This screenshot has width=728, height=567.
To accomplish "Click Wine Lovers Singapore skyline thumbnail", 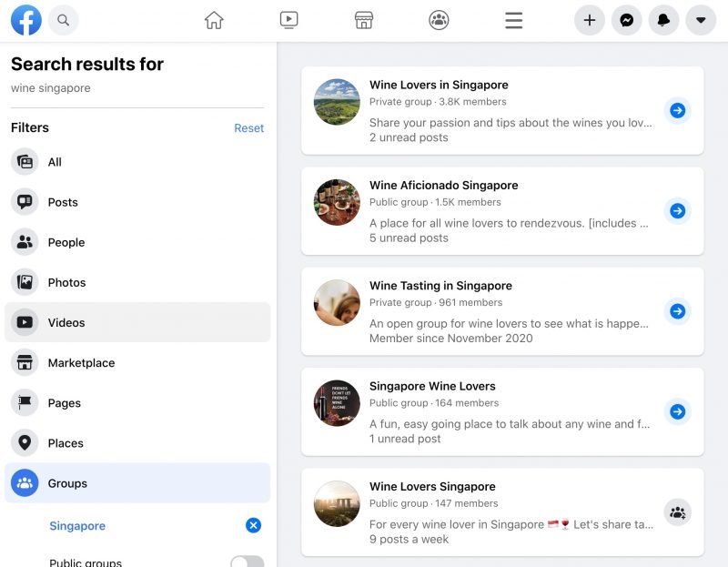I will click(x=337, y=503).
